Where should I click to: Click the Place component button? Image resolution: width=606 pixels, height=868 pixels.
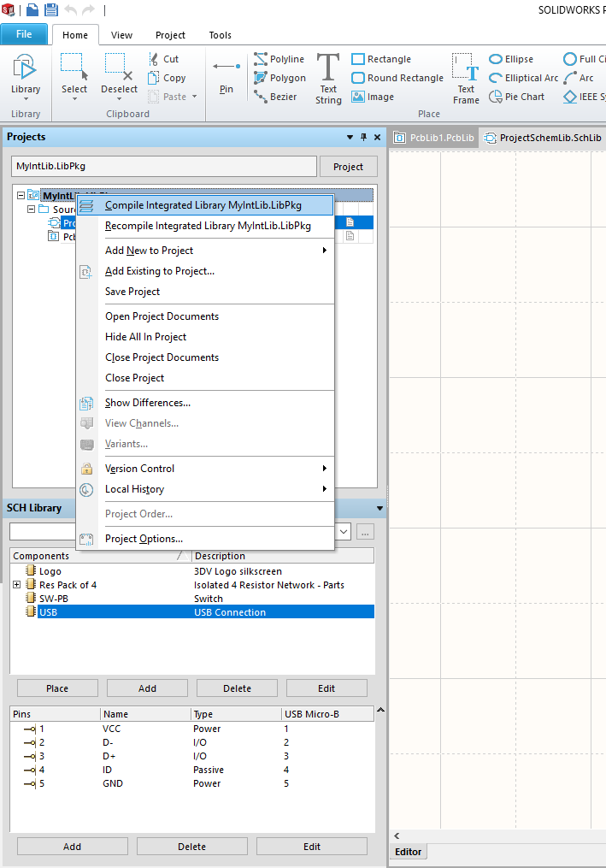(x=57, y=688)
